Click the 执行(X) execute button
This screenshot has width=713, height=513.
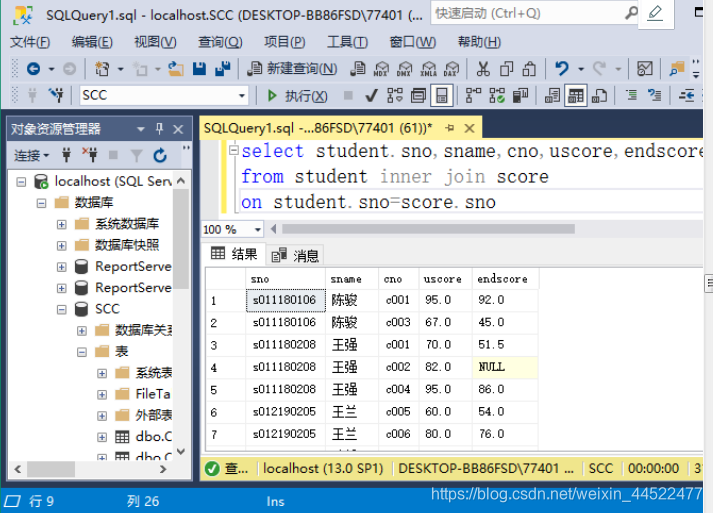297,96
